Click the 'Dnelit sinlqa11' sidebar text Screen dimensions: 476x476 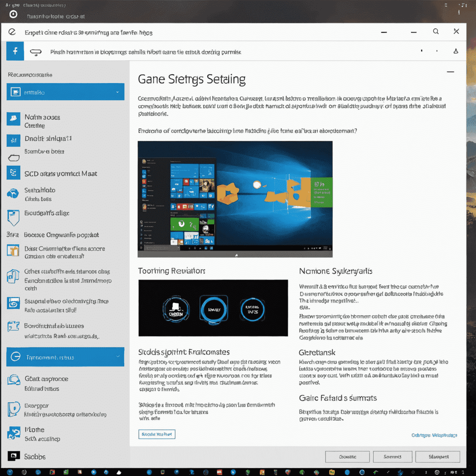click(x=48, y=139)
